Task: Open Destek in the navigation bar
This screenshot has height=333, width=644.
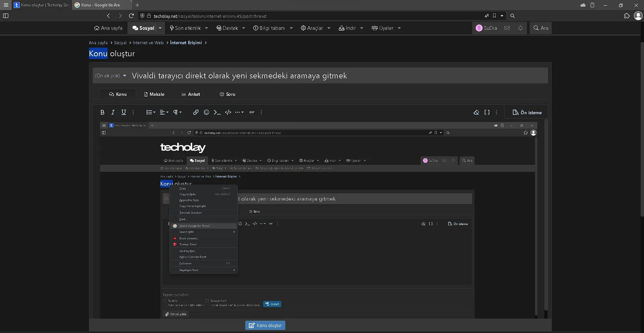Action: tap(227, 28)
